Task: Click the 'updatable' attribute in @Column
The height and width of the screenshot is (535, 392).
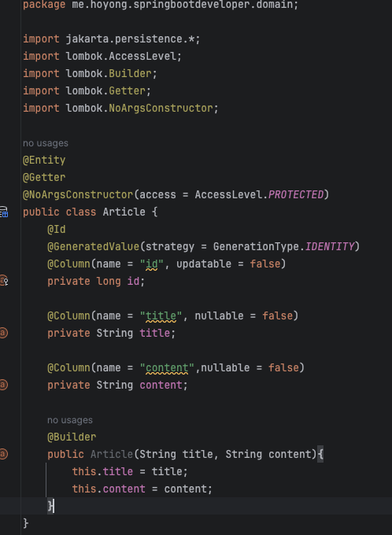Action: [204, 264]
